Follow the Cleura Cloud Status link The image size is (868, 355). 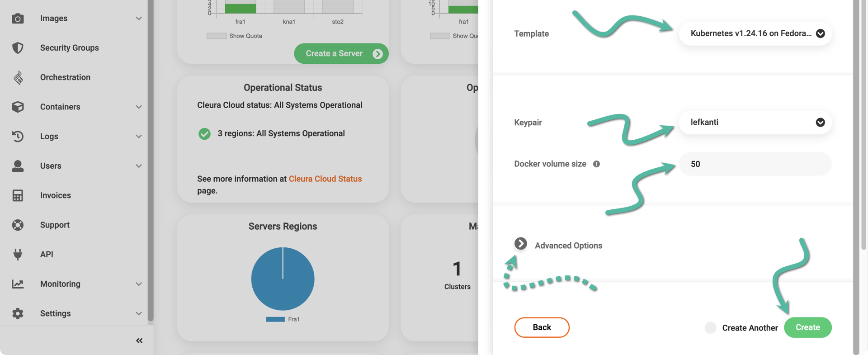point(325,179)
